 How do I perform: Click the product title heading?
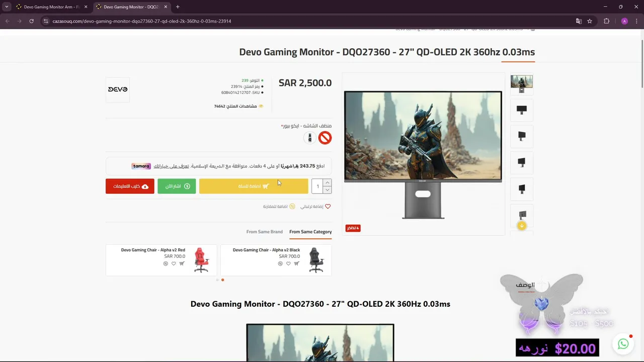tap(387, 52)
